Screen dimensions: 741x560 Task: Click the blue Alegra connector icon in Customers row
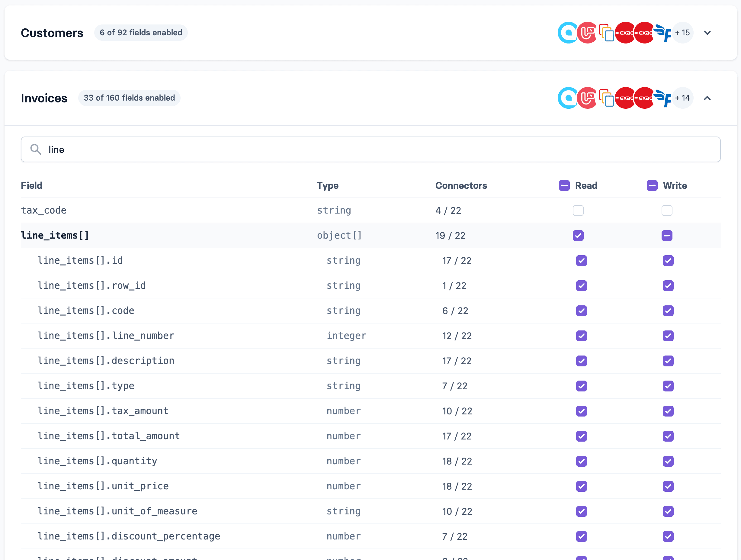tap(567, 33)
